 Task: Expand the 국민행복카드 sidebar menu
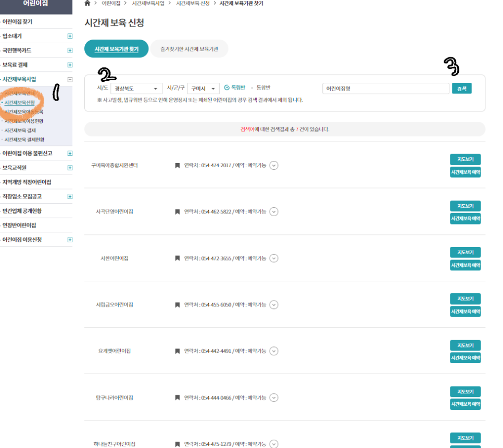coord(70,51)
